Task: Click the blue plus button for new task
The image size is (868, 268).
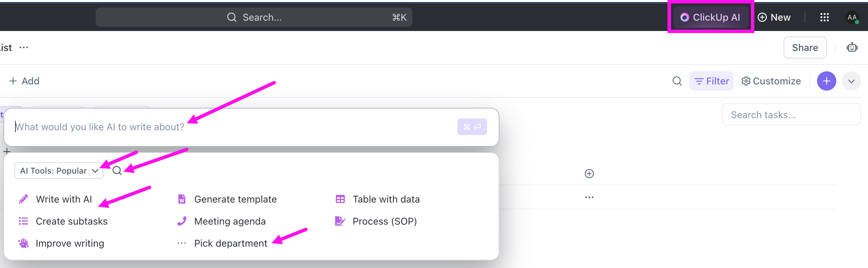Action: (x=826, y=81)
